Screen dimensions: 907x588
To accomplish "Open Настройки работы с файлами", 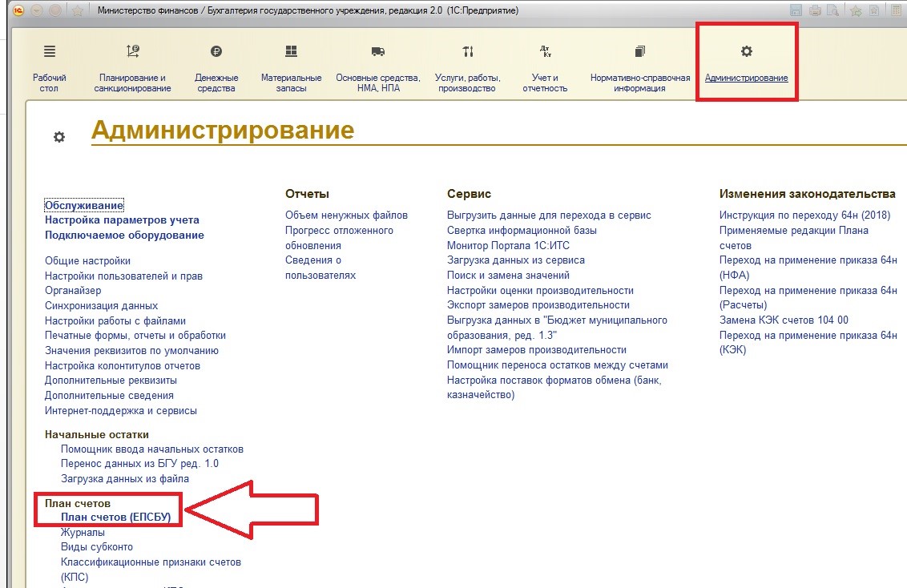I will pos(115,320).
